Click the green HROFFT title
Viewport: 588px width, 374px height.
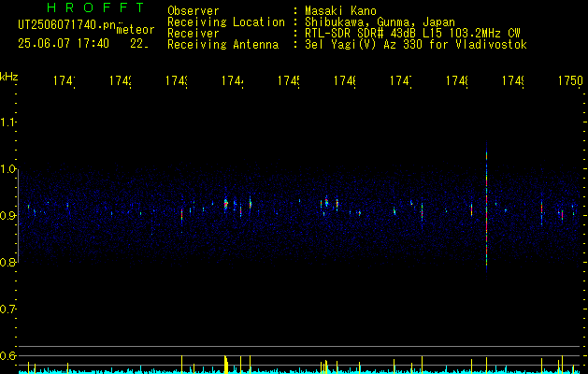tap(96, 7)
